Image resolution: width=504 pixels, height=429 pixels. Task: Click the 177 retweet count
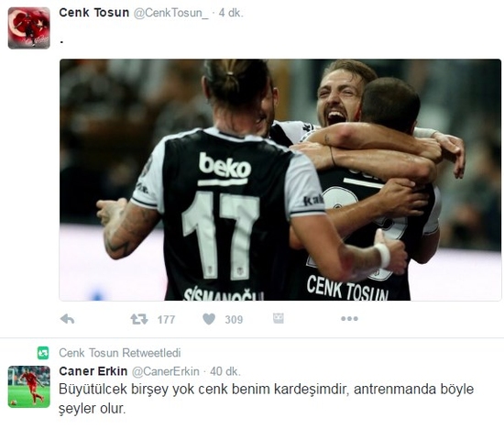click(x=166, y=319)
